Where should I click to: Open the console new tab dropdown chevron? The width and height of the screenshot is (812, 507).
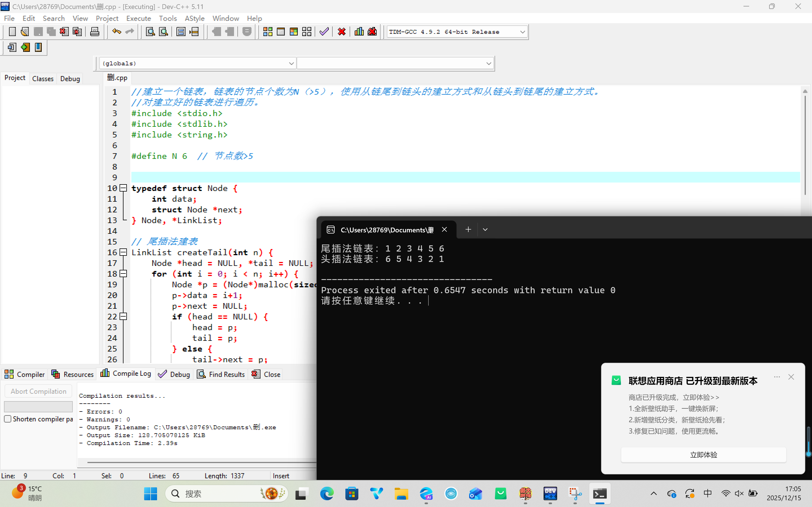tap(485, 230)
